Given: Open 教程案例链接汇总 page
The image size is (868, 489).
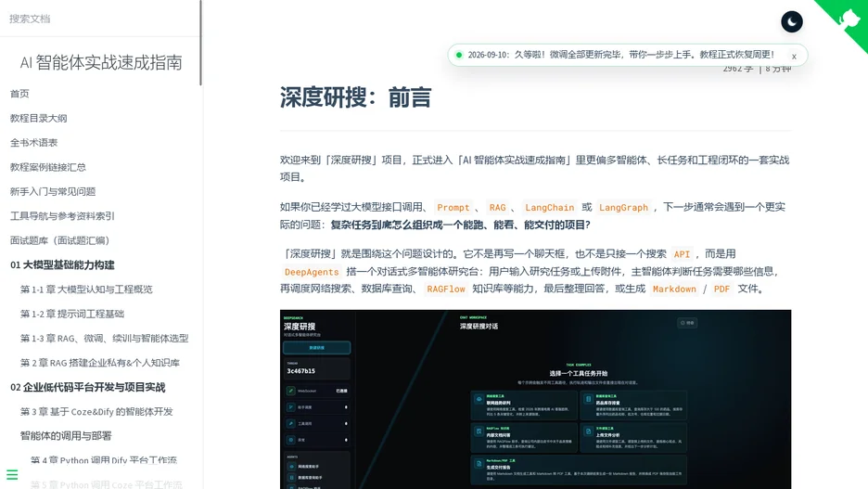Looking at the screenshot, I should click(x=47, y=167).
